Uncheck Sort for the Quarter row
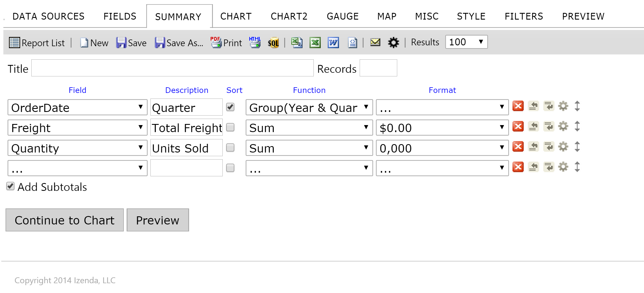The width and height of the screenshot is (644, 293). (230, 107)
